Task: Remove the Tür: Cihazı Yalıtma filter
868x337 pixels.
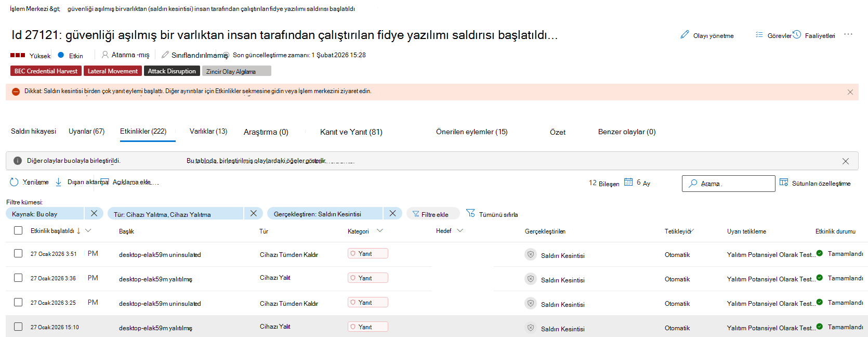Action: point(253,213)
